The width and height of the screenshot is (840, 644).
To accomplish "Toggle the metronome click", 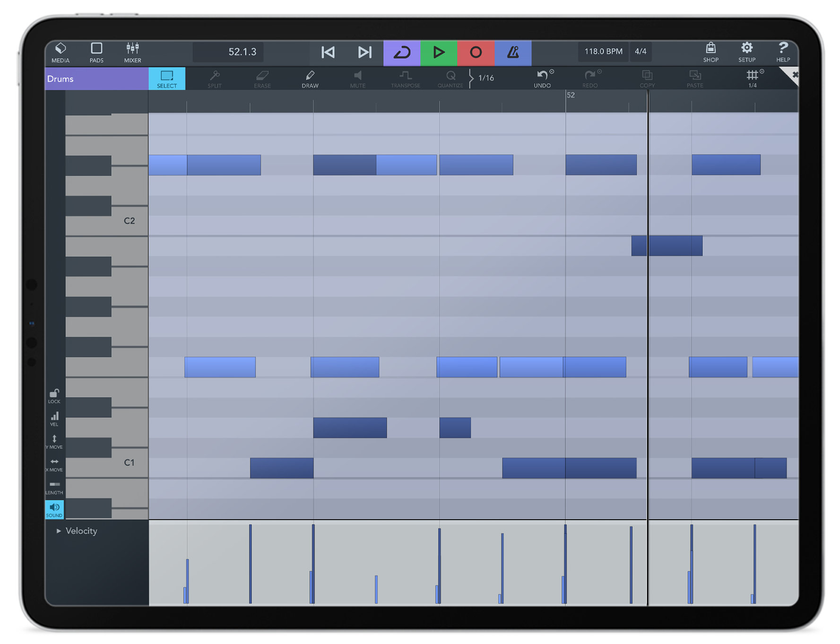I will (513, 52).
